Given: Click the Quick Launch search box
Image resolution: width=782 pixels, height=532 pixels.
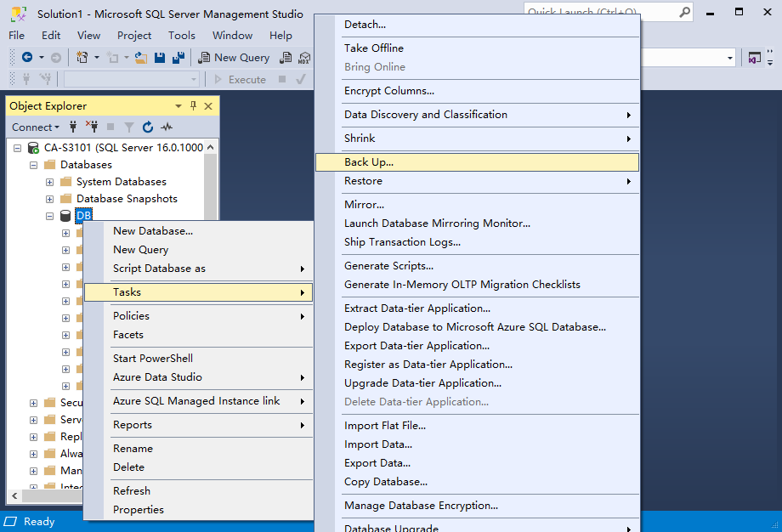Looking at the screenshot, I should (x=599, y=12).
